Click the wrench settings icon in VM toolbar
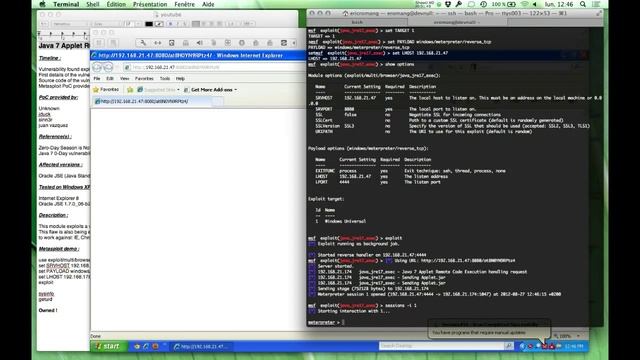 click(x=143, y=43)
